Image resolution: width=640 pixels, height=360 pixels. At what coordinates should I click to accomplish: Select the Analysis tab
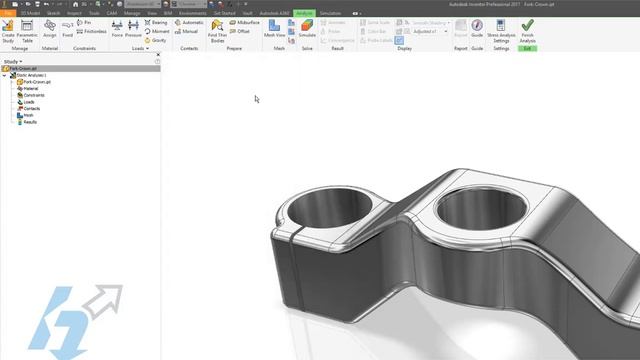point(304,13)
